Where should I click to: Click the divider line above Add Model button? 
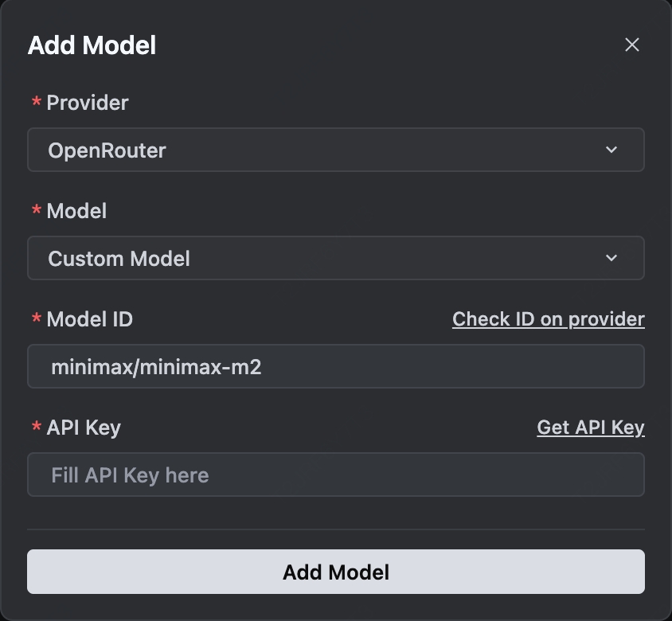(335, 529)
